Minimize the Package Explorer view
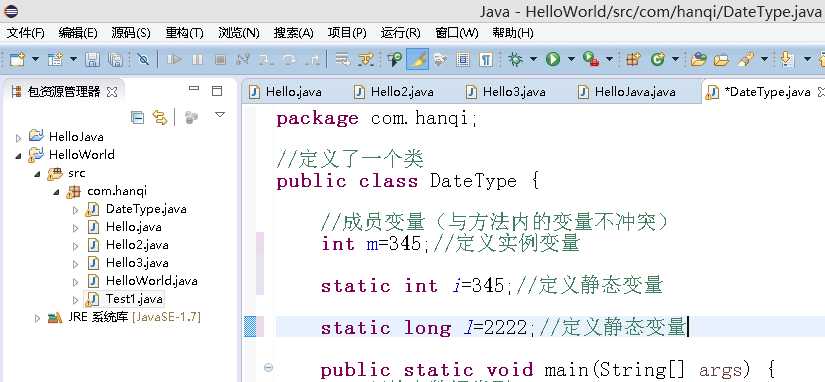The height and width of the screenshot is (382, 825). click(194, 89)
